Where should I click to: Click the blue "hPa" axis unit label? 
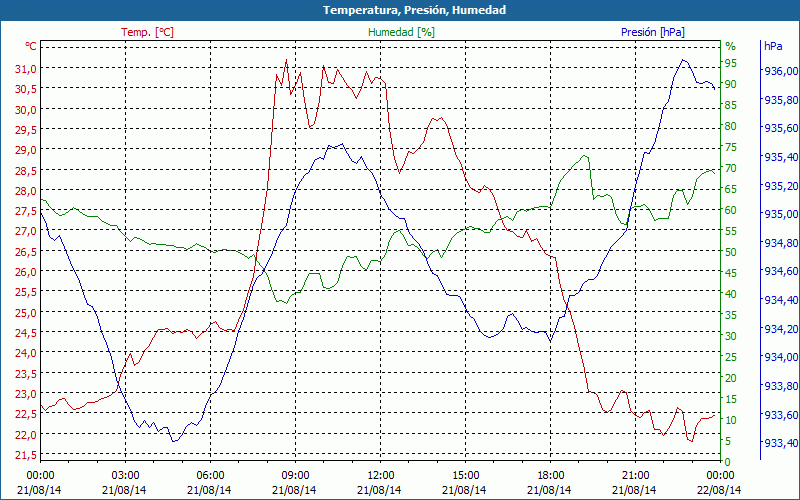click(x=773, y=46)
